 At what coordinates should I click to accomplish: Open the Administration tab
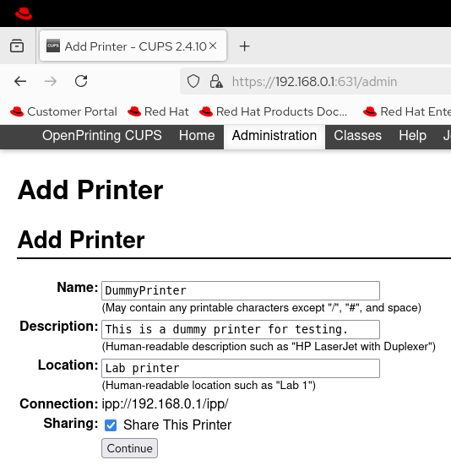(274, 136)
